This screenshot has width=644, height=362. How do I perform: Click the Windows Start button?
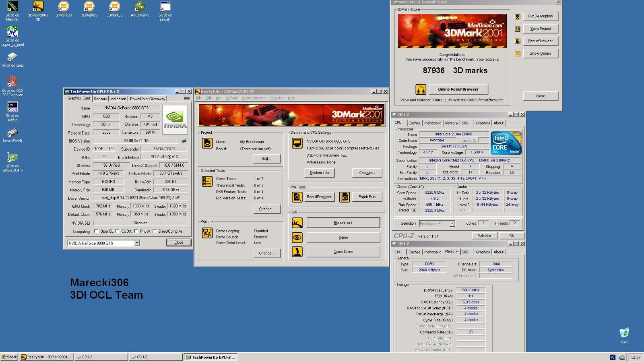(x=9, y=357)
